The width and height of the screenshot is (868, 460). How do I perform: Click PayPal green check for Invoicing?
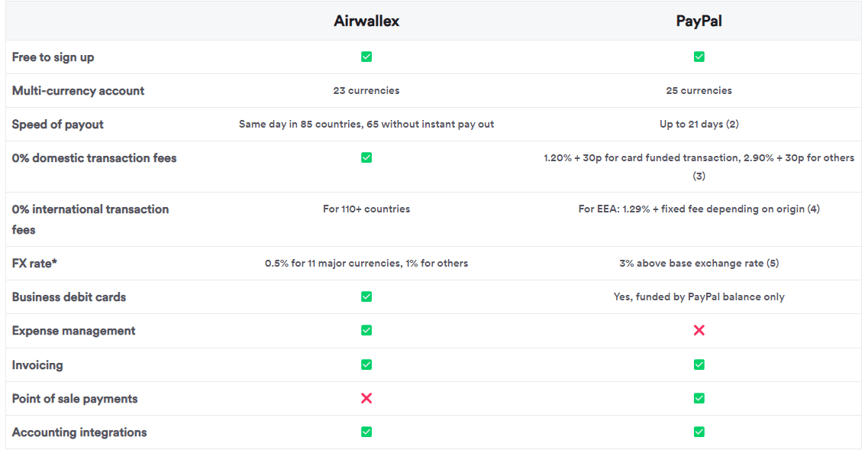pos(699,364)
